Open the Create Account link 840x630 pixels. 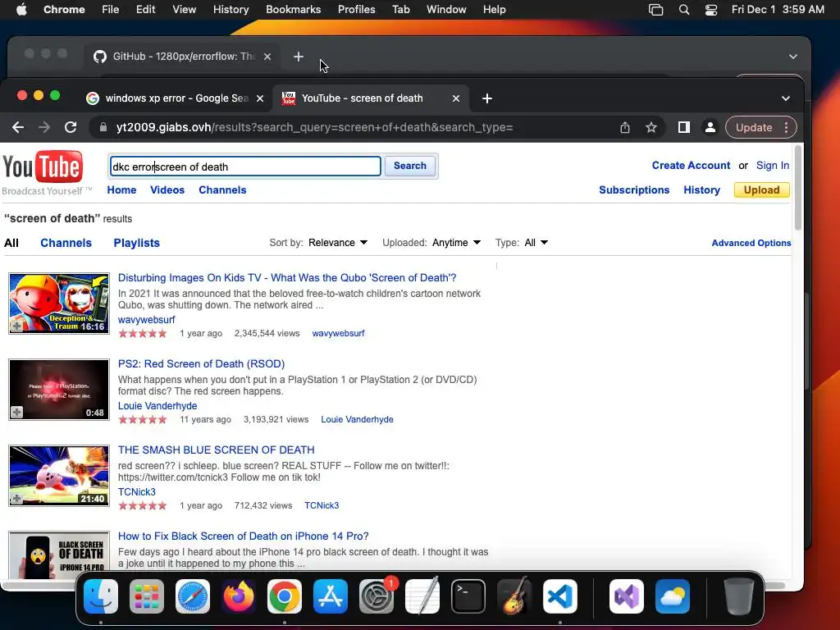[x=691, y=166]
